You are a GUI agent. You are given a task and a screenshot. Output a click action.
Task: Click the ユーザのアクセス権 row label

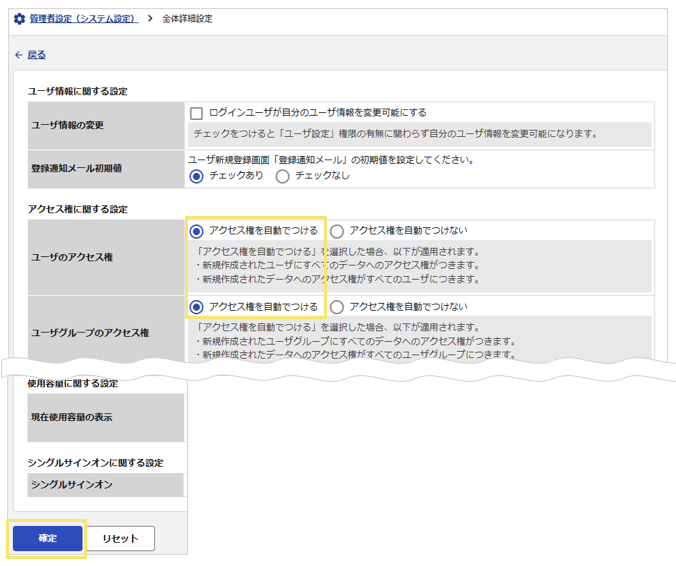(72, 257)
